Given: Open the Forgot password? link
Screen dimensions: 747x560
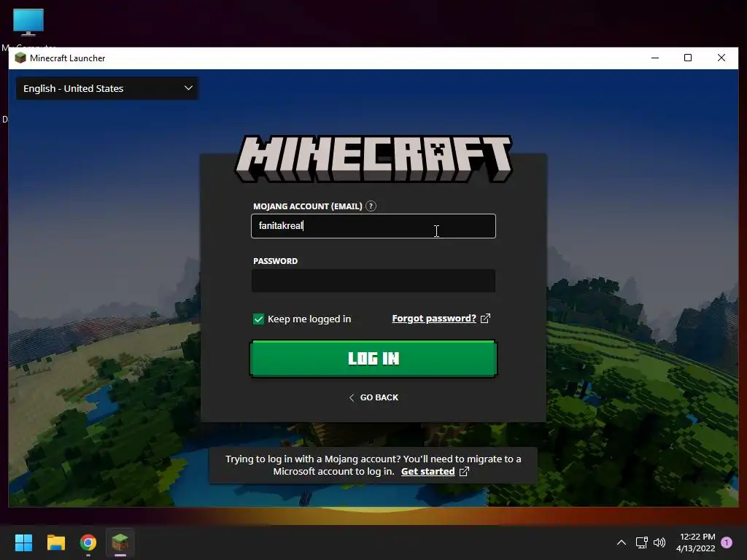Looking at the screenshot, I should (x=434, y=319).
